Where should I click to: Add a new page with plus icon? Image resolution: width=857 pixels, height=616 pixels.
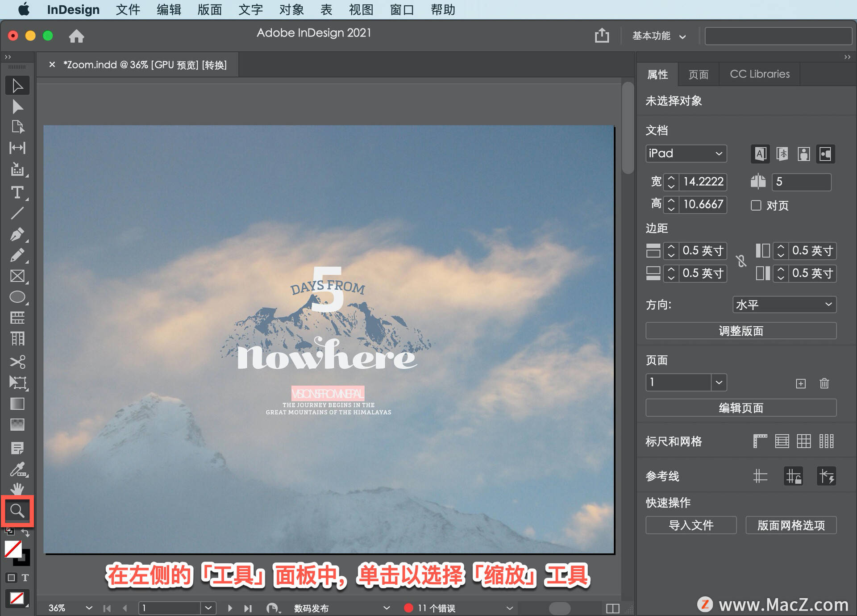[801, 383]
